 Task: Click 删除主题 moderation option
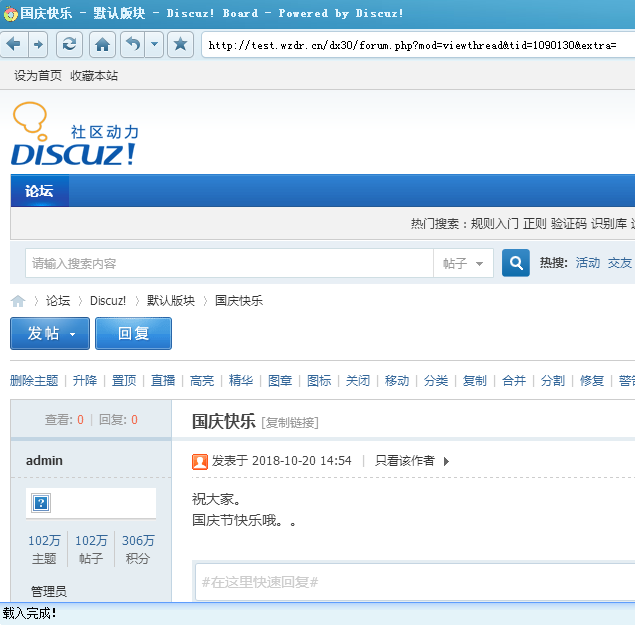[34, 381]
